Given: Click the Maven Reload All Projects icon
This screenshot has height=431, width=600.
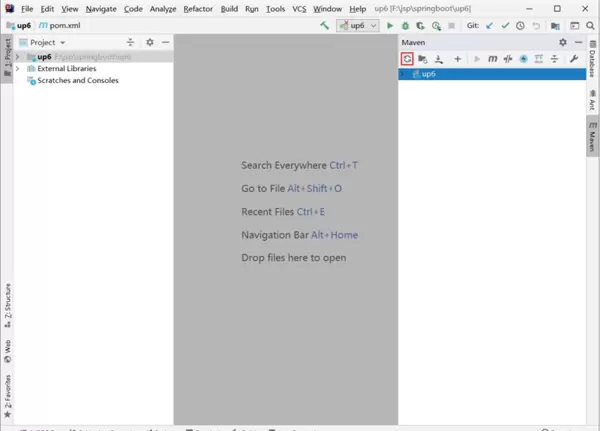Looking at the screenshot, I should [x=407, y=59].
